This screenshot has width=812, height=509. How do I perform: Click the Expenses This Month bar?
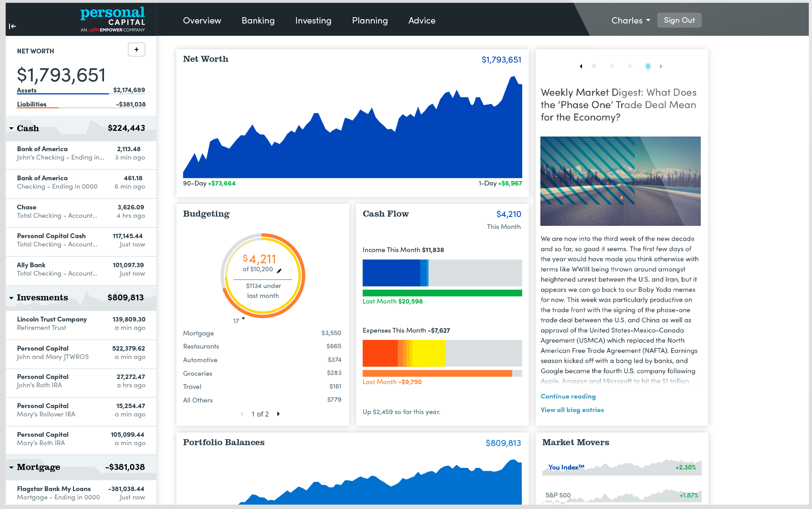point(442,353)
